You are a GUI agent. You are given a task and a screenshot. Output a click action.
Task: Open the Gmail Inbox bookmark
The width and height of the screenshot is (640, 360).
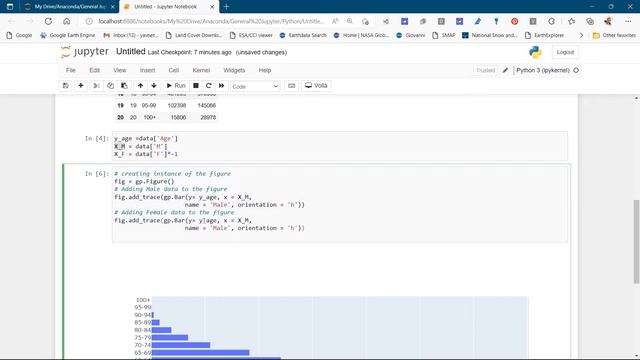[131, 36]
